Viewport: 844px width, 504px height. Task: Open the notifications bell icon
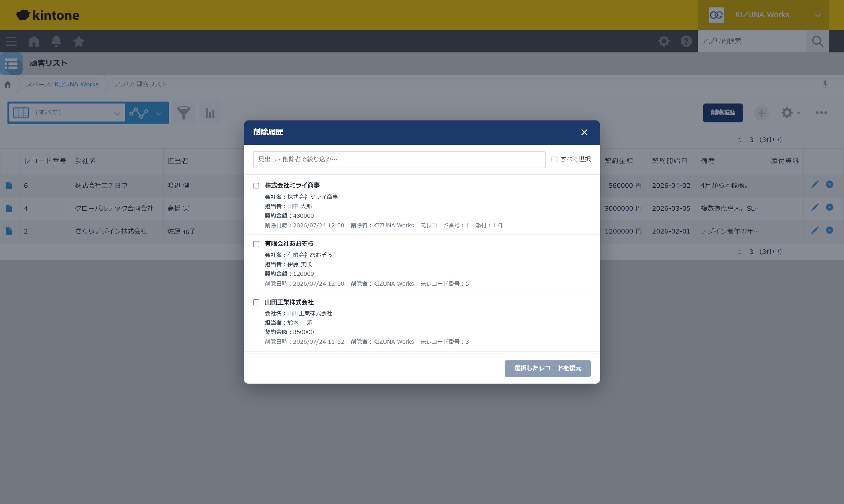pos(56,41)
